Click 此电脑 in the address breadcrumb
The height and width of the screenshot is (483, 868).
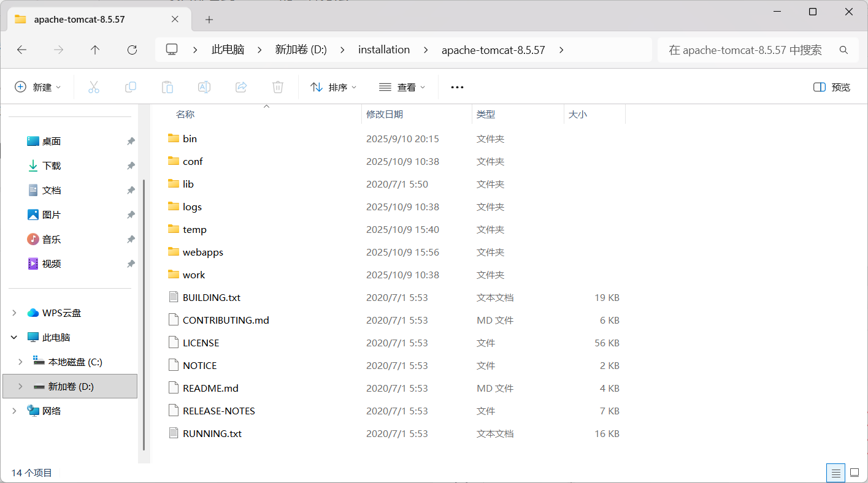coord(228,50)
